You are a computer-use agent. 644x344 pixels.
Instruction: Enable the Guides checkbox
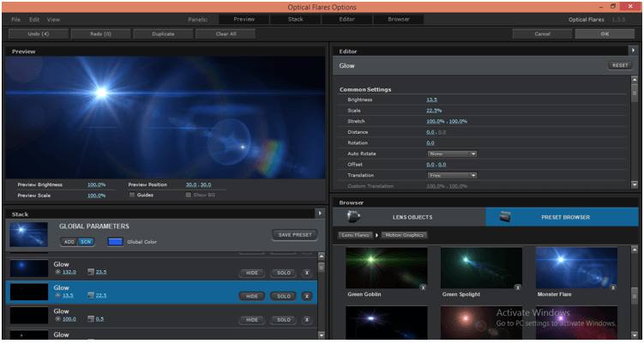[130, 195]
